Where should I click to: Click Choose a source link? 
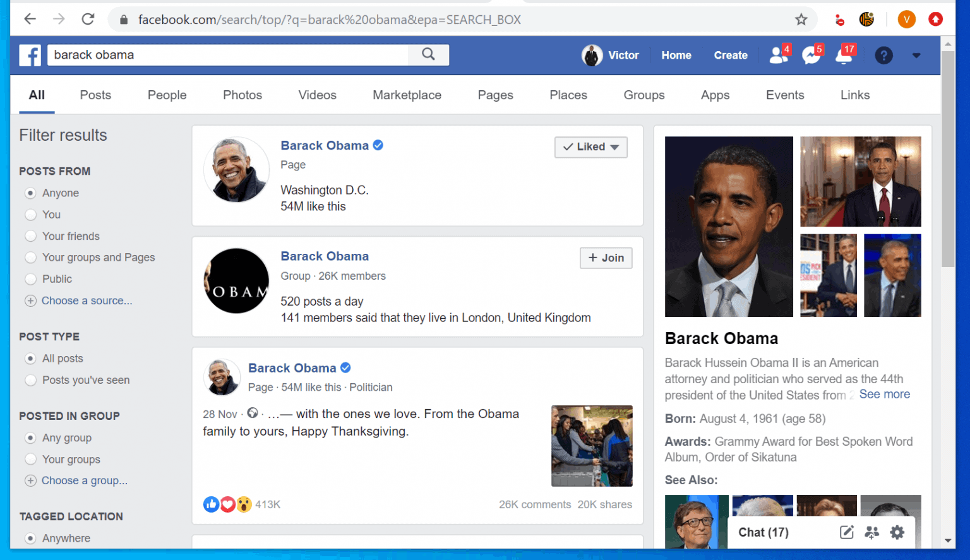coord(87,301)
